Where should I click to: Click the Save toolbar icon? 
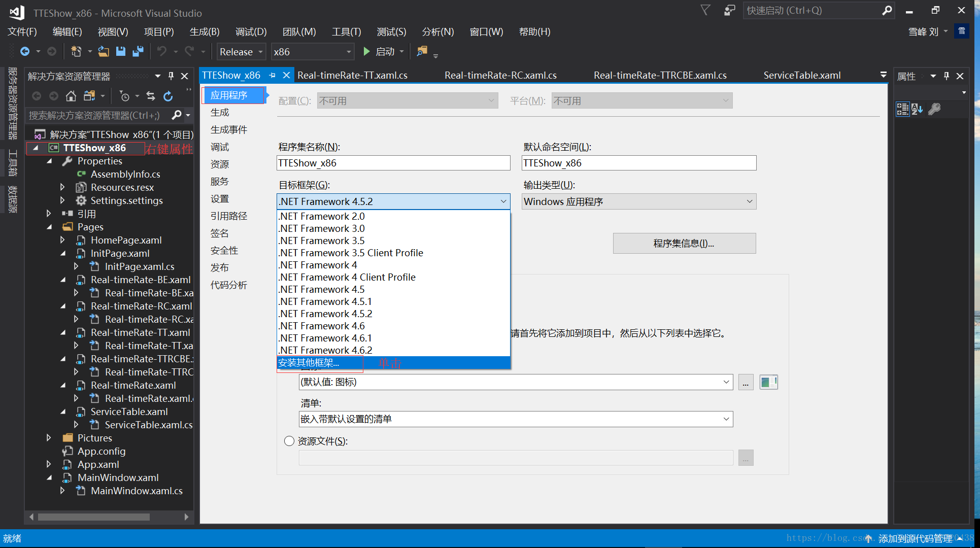click(x=120, y=51)
